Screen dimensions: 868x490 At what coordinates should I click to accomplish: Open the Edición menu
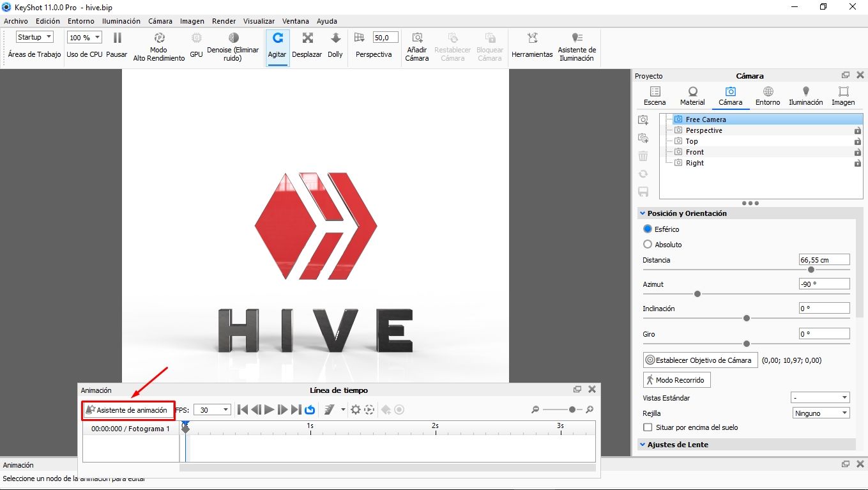(x=48, y=21)
